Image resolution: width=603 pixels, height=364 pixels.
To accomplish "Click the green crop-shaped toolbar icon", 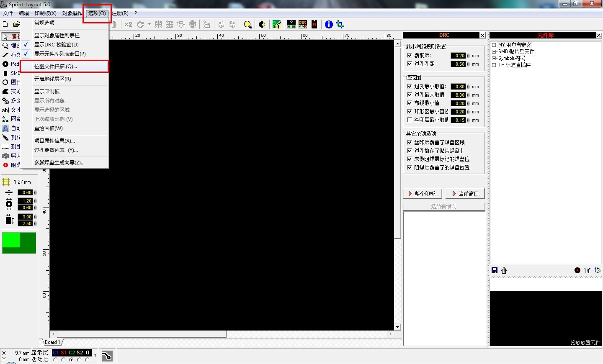I will click(340, 25).
